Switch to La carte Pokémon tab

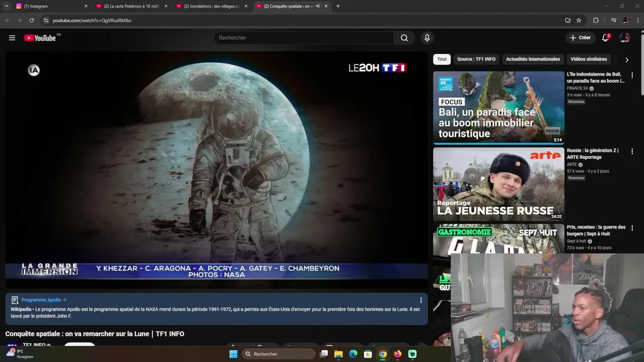(131, 6)
